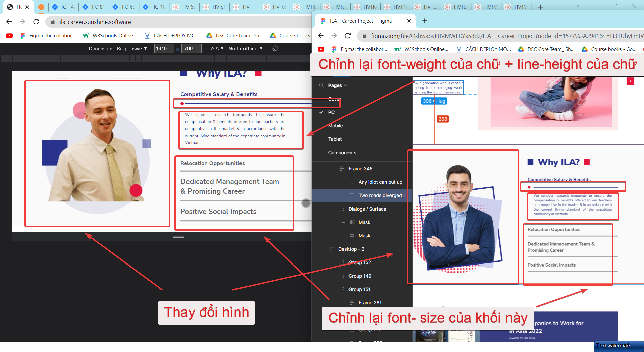This screenshot has width=644, height=352.
Task: Collapse the Pages list in Figma
Action: coord(345,85)
